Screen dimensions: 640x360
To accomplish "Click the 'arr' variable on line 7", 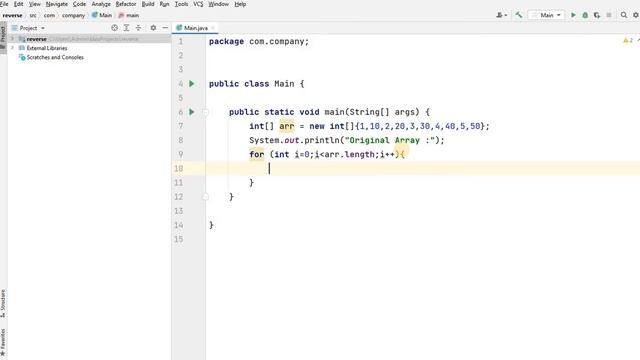I will click(x=287, y=126).
